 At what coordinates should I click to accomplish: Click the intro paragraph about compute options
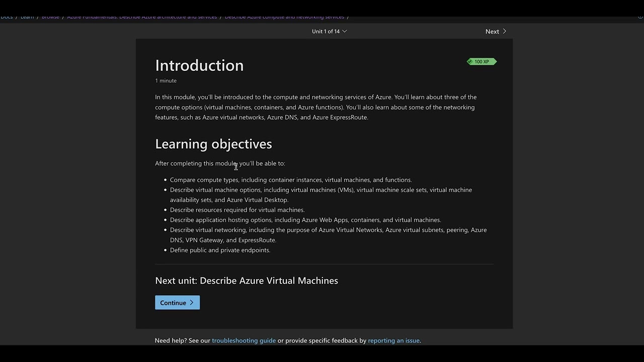pos(316,107)
